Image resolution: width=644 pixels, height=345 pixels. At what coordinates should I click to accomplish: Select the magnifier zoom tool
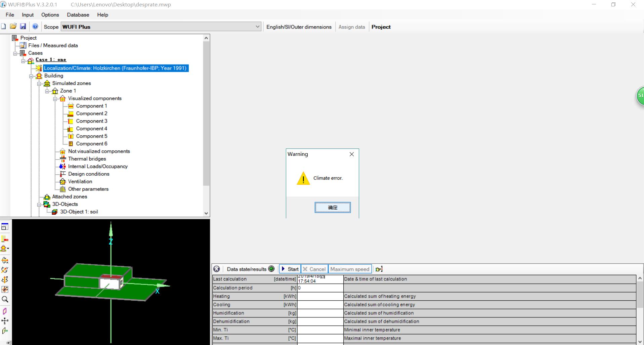click(5, 299)
